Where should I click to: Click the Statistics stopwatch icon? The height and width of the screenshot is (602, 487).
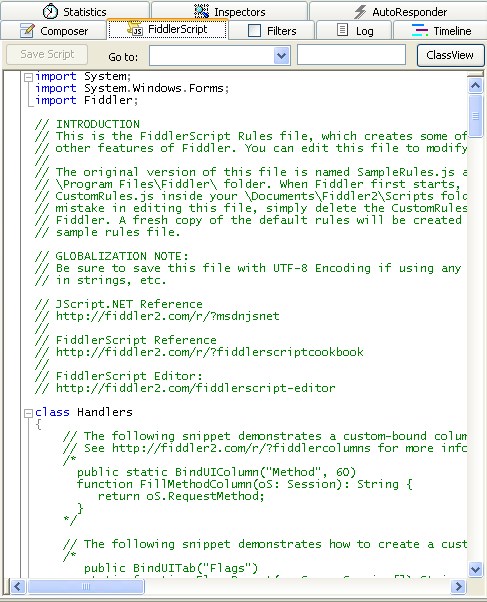(x=50, y=11)
